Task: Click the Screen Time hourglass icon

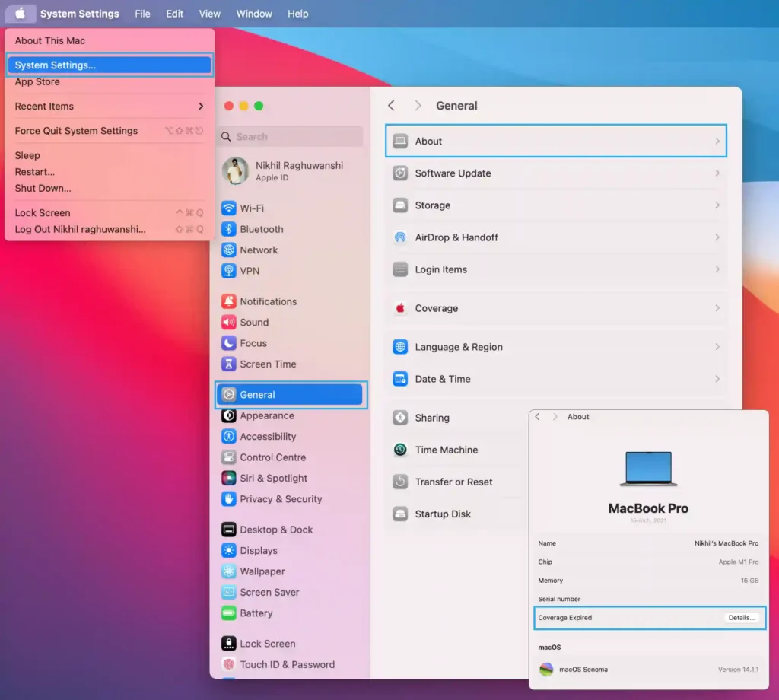Action: coord(228,364)
